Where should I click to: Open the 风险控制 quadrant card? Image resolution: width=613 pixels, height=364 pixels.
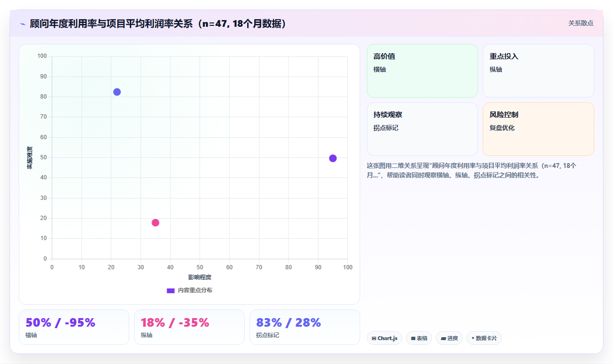click(538, 129)
